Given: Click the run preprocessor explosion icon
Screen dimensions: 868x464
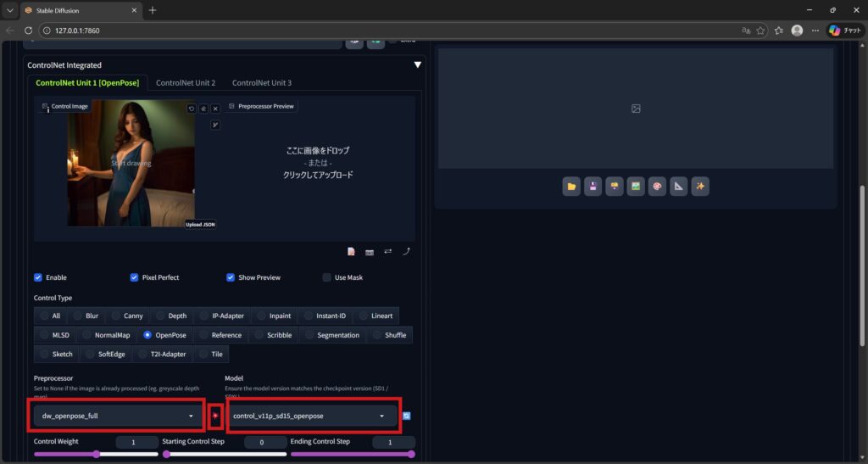Looking at the screenshot, I should coord(215,416).
